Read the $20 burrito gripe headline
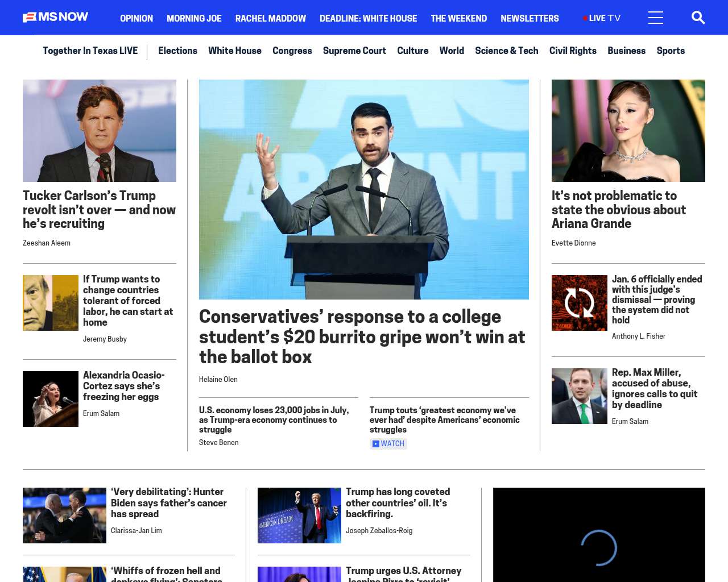The image size is (728, 582). pos(362,336)
